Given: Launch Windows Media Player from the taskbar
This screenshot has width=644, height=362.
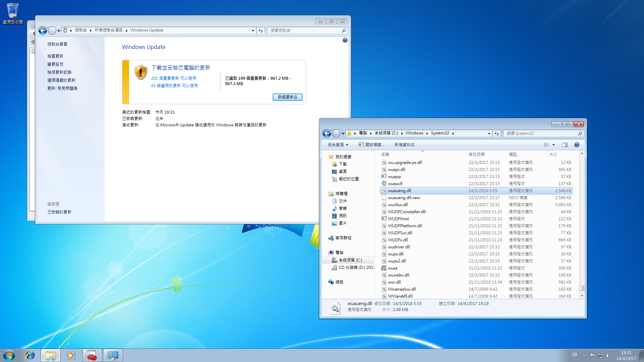Looking at the screenshot, I should point(71,355).
